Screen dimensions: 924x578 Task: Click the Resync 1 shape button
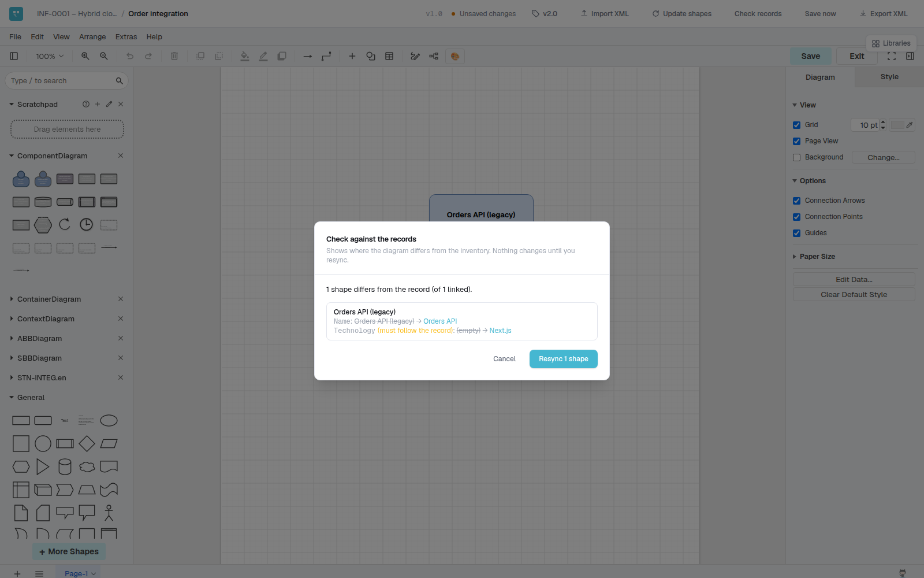(564, 359)
